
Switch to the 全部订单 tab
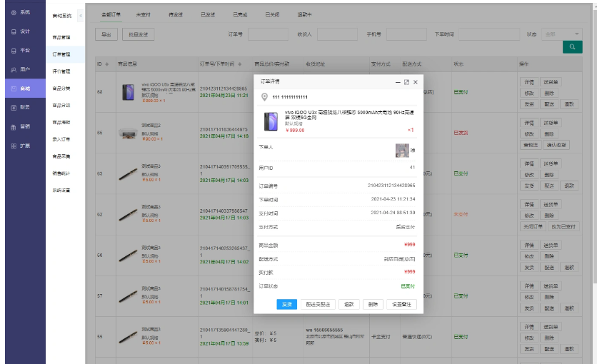(111, 15)
